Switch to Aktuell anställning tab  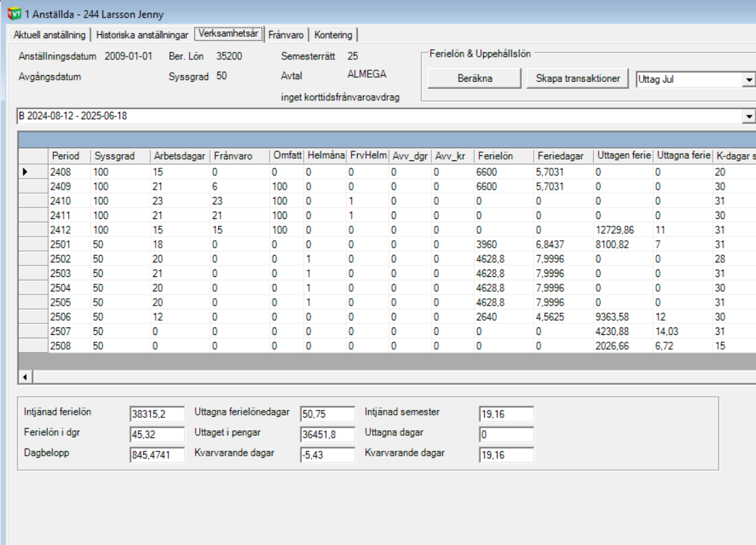coord(49,35)
